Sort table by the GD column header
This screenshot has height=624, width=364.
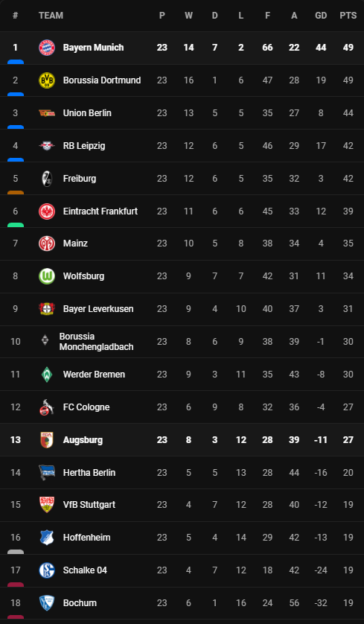pos(321,16)
